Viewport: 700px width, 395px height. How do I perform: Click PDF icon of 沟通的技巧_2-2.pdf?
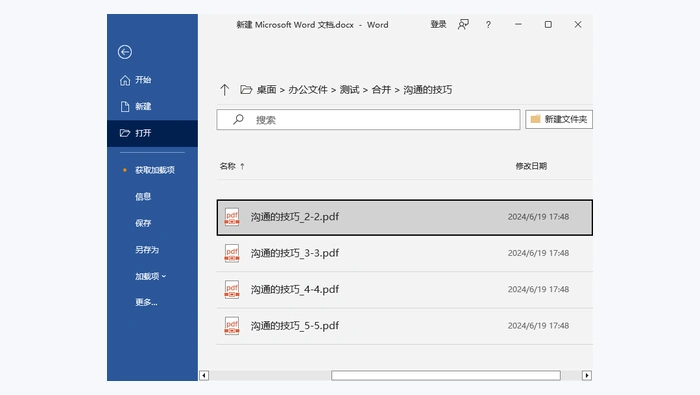[x=232, y=217]
